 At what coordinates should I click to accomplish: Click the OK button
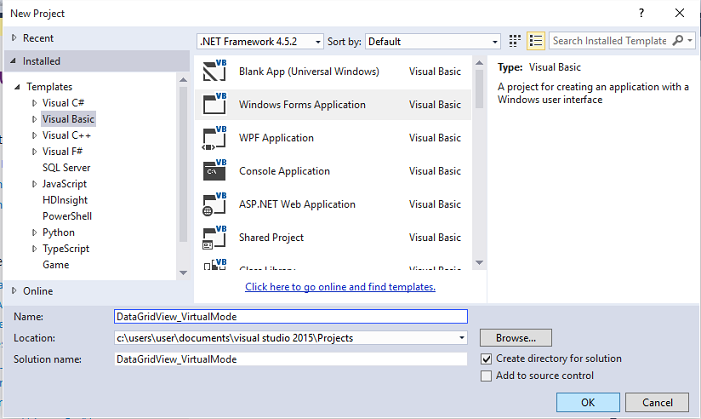[588, 402]
